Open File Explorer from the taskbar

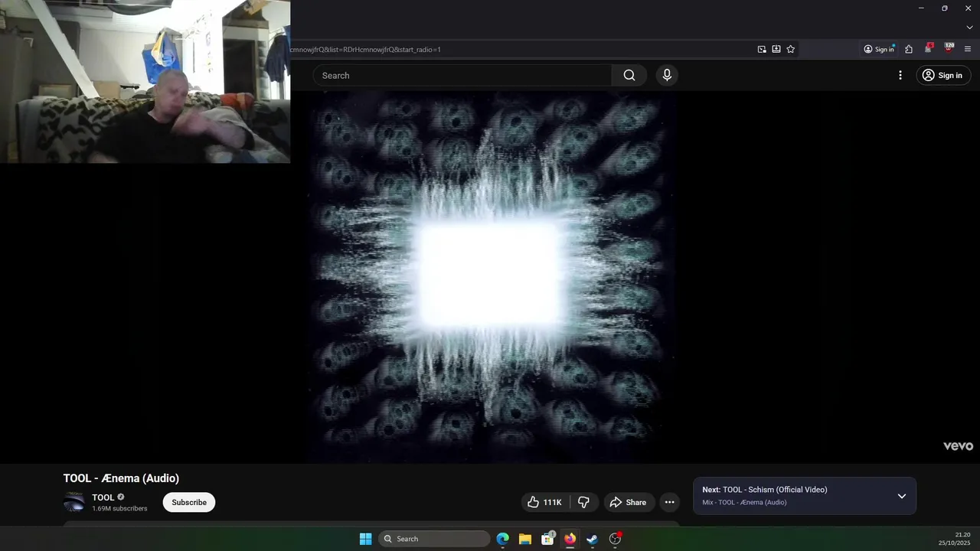click(x=525, y=539)
